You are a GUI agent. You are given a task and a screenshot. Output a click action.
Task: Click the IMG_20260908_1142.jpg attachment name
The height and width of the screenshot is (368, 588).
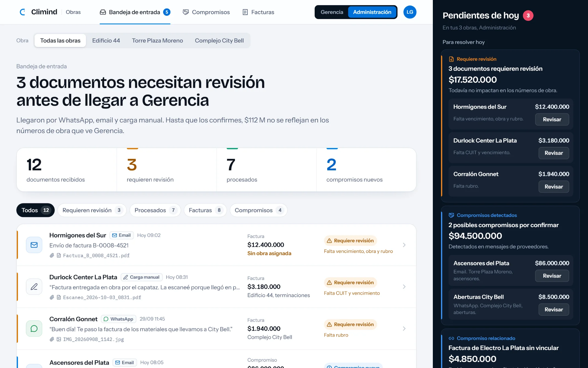[93, 339]
